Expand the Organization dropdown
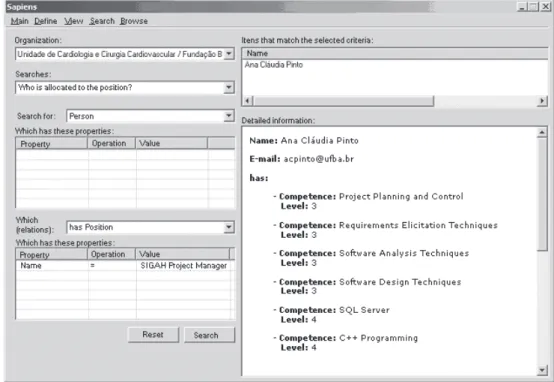Viewport: 554px width, 382px height. (x=229, y=54)
